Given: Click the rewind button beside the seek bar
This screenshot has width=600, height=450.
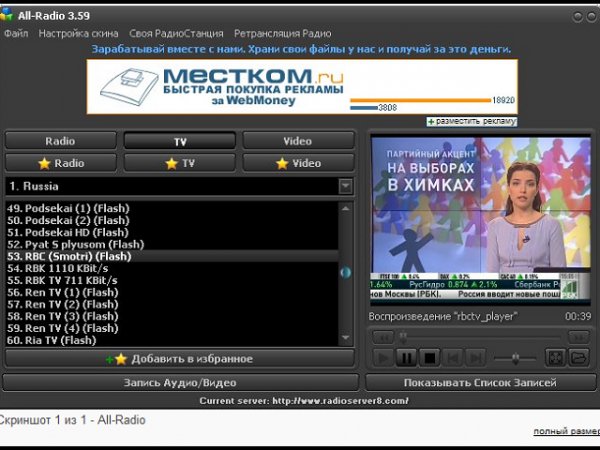Looking at the screenshot, I should pos(383,338).
